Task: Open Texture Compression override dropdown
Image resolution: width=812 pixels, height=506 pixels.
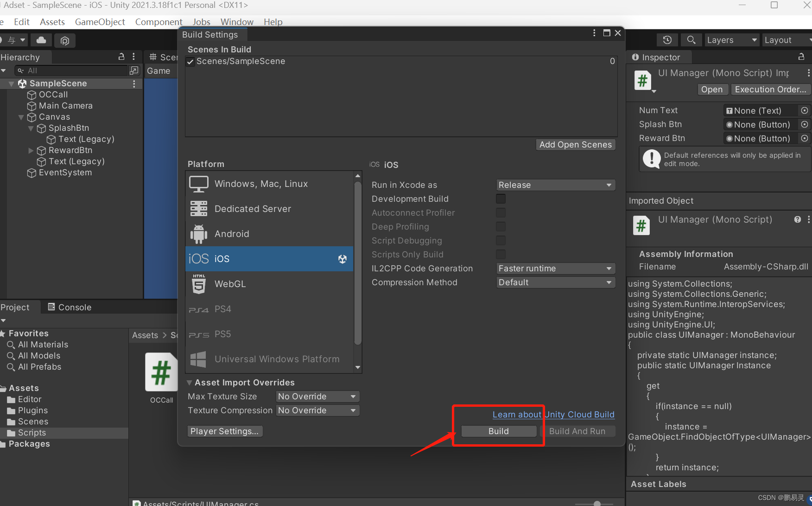Action: [318, 410]
